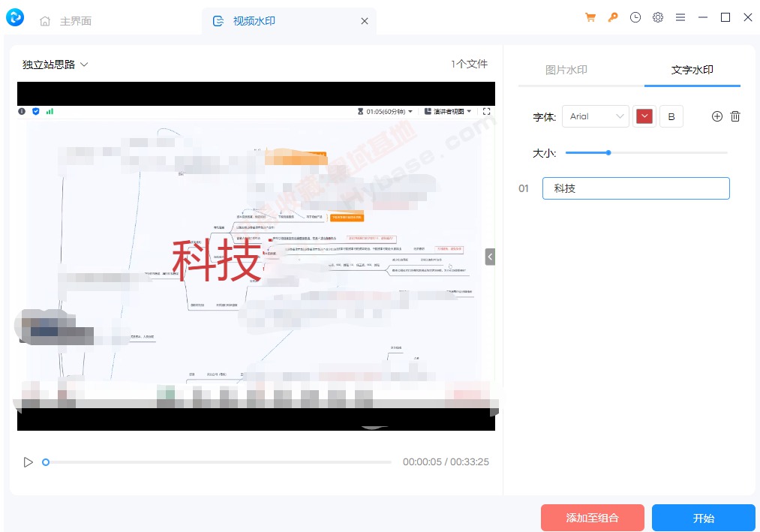
Task: Open the history clock icon
Action: point(635,17)
